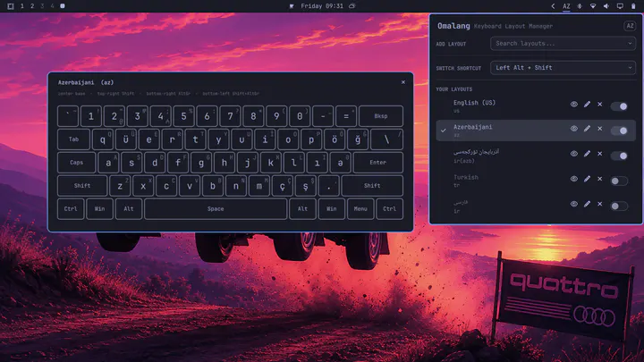This screenshot has width=644, height=362.
Task: Click the ğ key on the keyboard preview
Action: click(358, 139)
